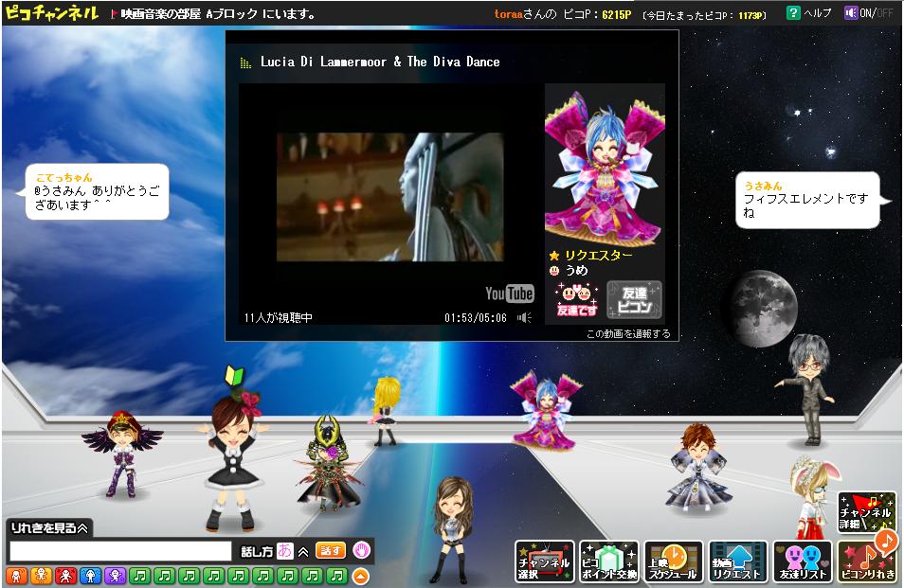Focus the chat message input field
The height and width of the screenshot is (588, 904).
click(120, 551)
